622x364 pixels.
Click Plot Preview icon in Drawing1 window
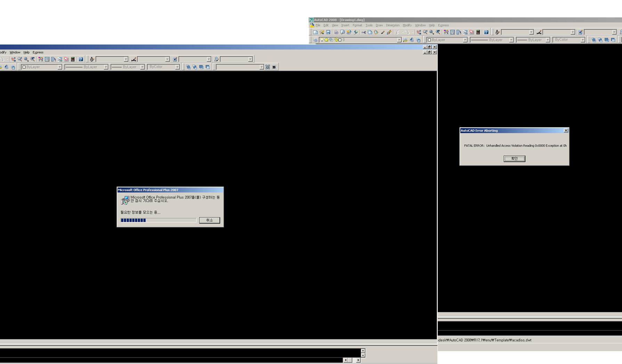click(x=342, y=32)
